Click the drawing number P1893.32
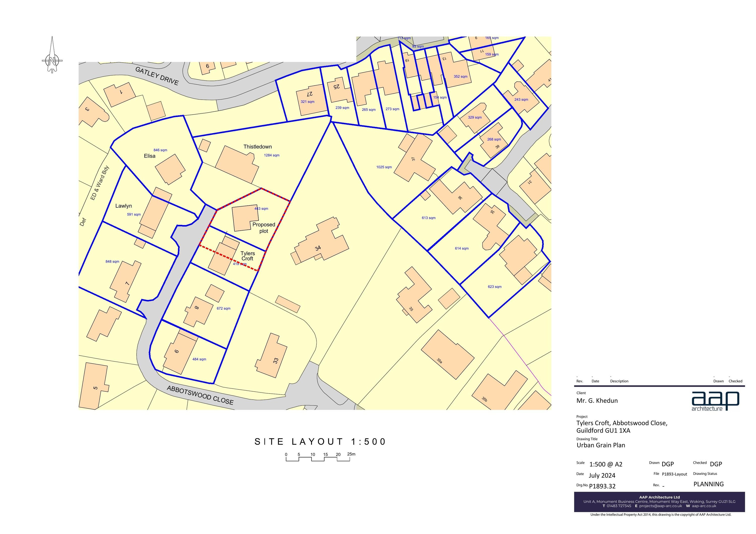The height and width of the screenshot is (534, 756). [x=602, y=486]
